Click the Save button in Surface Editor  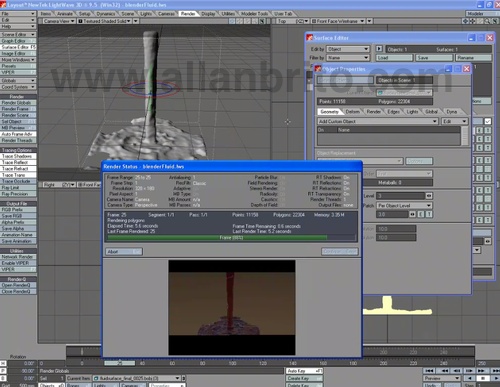click(434, 58)
